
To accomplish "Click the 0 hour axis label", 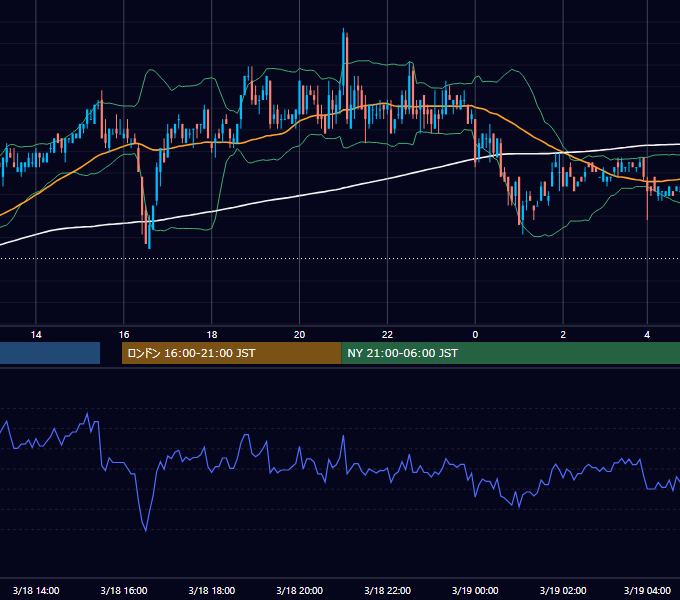I will 475,335.
